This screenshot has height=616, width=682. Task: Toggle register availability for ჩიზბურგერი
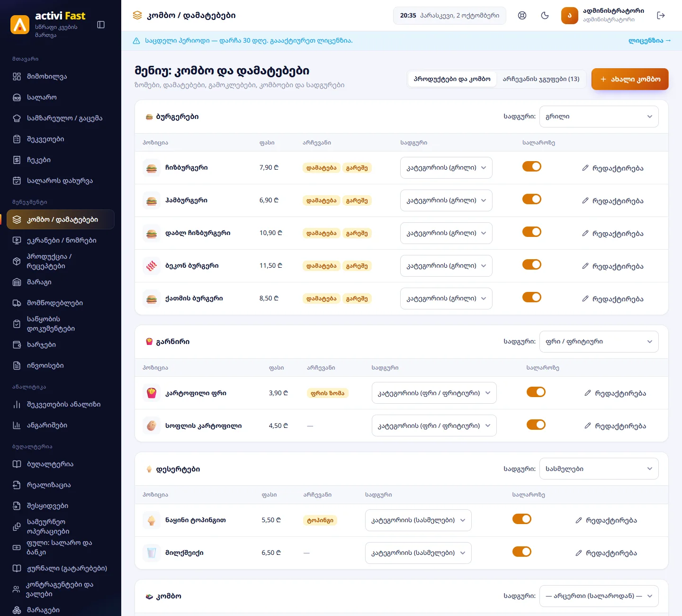[x=532, y=166]
